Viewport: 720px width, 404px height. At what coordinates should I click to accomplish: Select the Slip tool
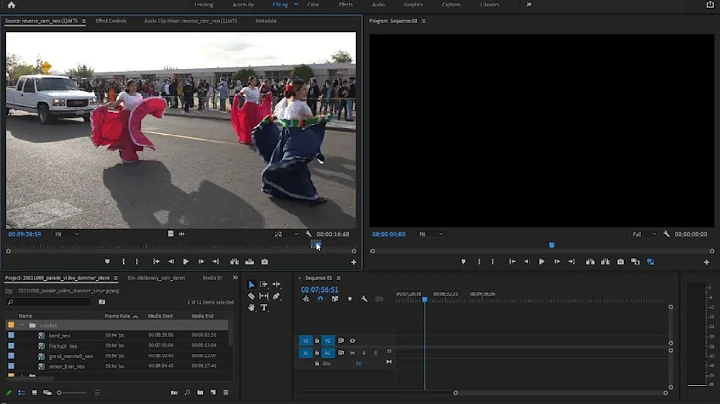coord(264,296)
